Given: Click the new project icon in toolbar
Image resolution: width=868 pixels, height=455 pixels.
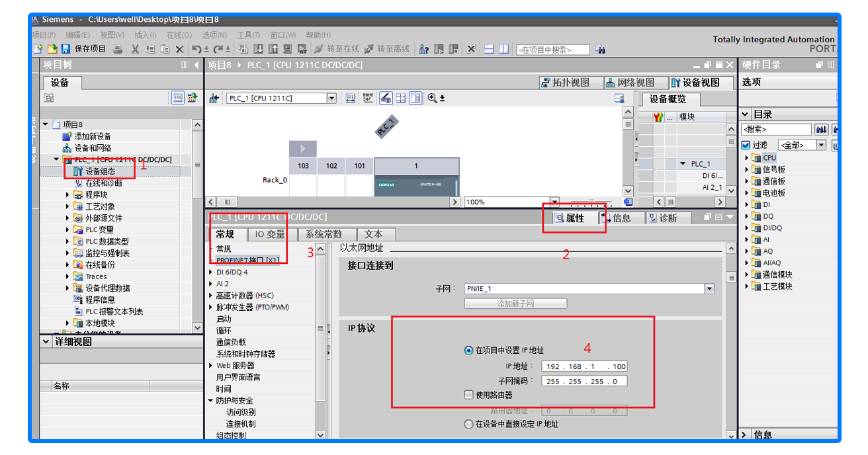Looking at the screenshot, I should 38,49.
